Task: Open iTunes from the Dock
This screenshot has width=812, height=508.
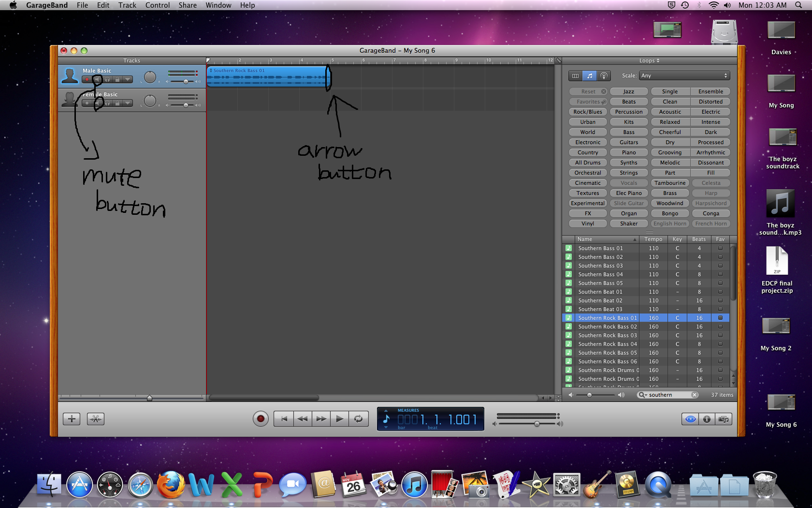Action: coord(414,484)
